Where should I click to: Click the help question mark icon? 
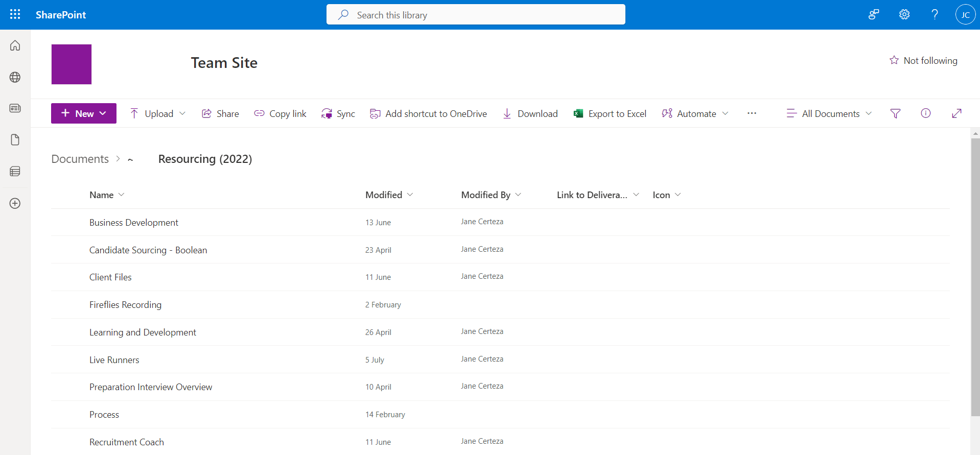935,14
